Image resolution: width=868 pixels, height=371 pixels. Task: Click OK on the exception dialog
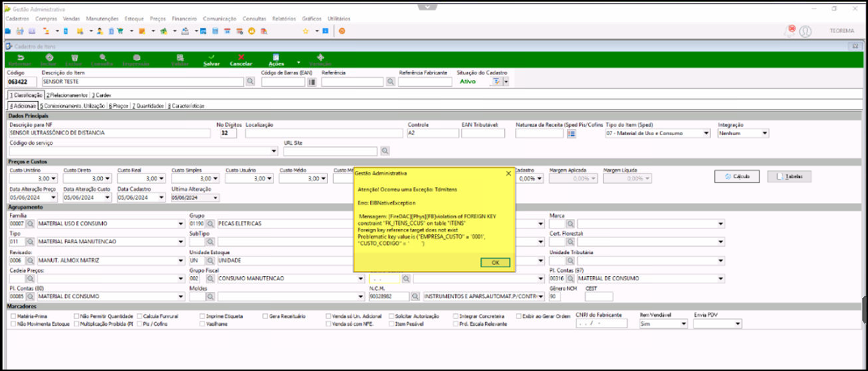click(495, 262)
